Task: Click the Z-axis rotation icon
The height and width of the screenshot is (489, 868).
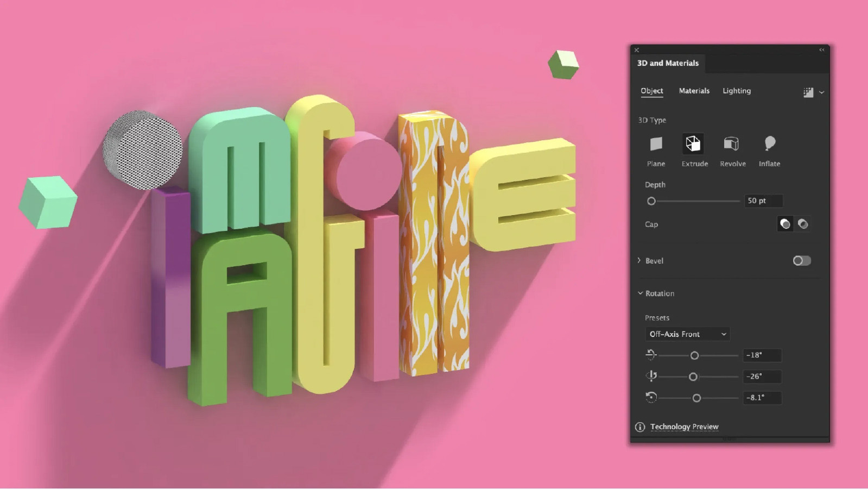Action: (x=651, y=397)
